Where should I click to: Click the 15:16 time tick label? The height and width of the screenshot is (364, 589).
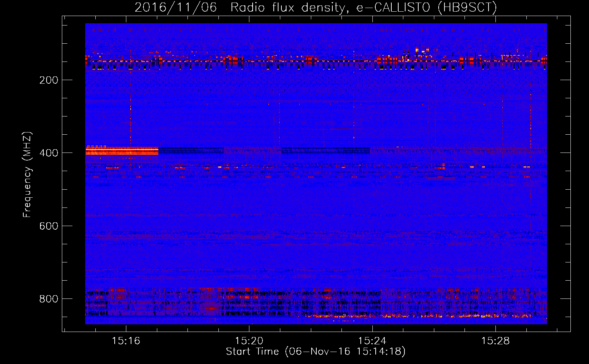pyautogui.click(x=126, y=341)
